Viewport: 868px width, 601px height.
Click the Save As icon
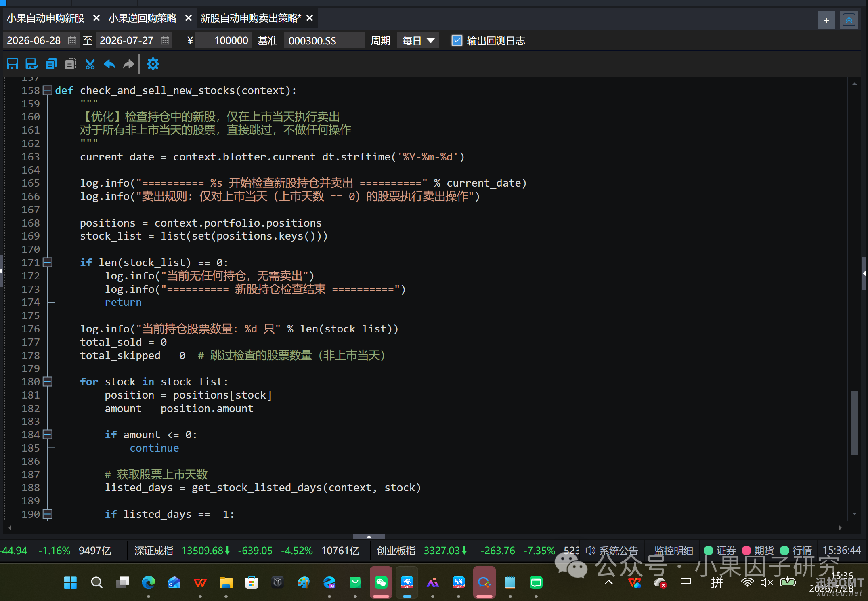(x=31, y=64)
